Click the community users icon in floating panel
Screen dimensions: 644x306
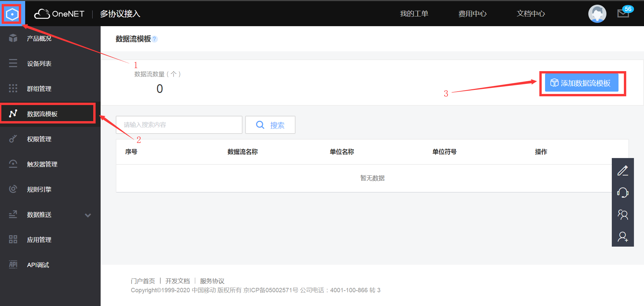point(623,215)
